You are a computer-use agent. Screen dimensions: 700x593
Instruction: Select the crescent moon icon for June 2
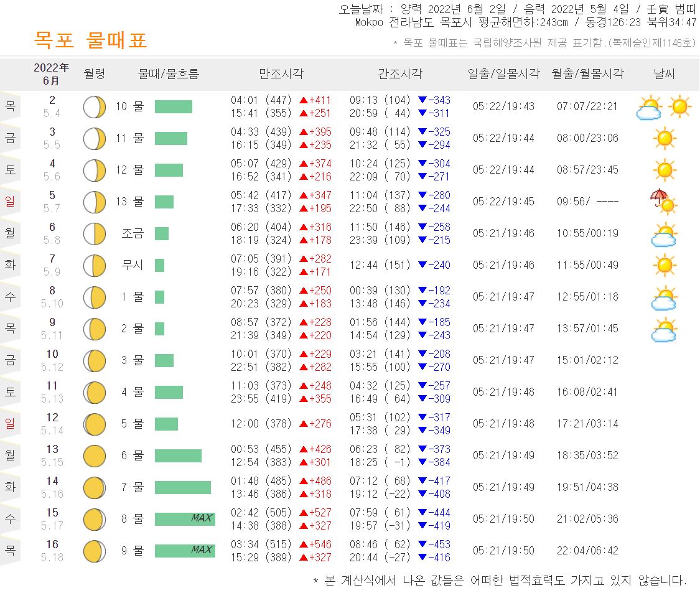point(94,106)
